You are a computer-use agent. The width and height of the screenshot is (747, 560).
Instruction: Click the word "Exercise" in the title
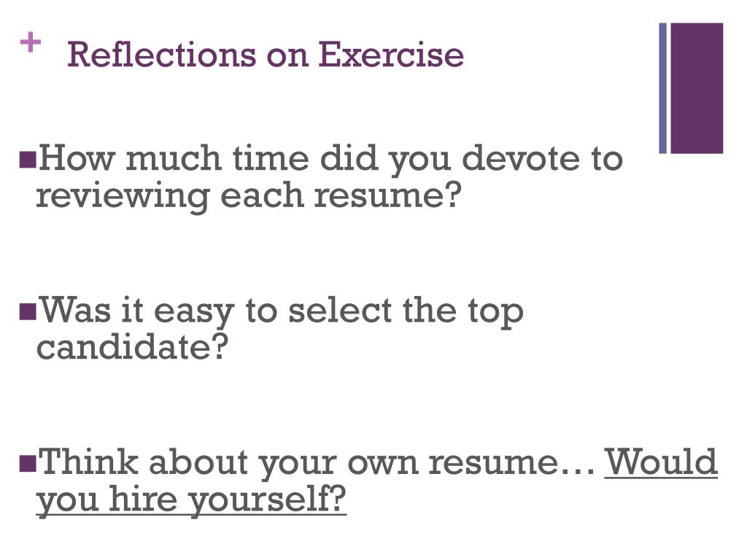[x=391, y=54]
